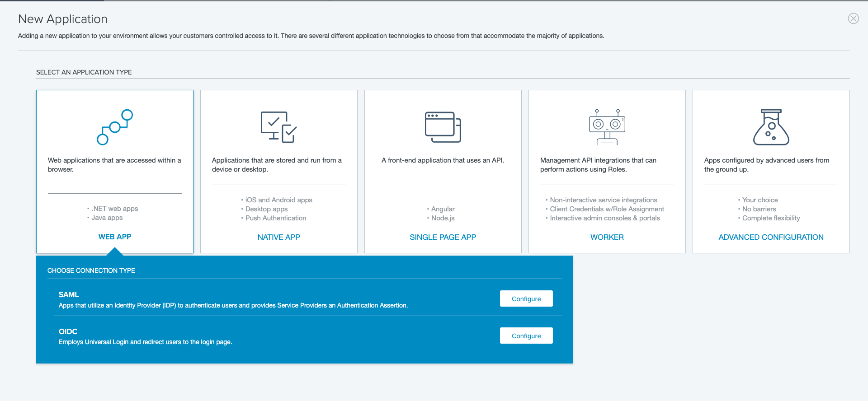Click the 'New Application' title
The width and height of the screenshot is (868, 401).
63,19
